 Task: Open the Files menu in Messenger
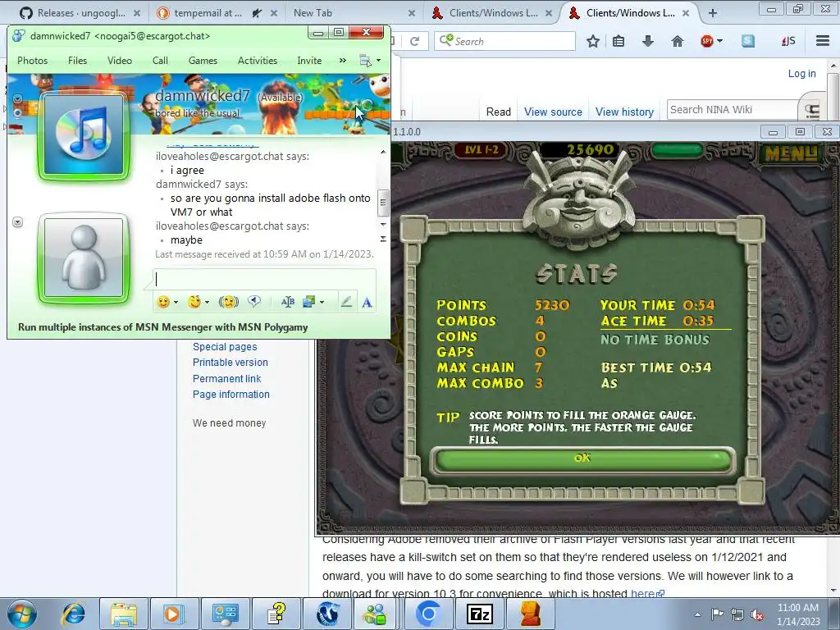[77, 61]
